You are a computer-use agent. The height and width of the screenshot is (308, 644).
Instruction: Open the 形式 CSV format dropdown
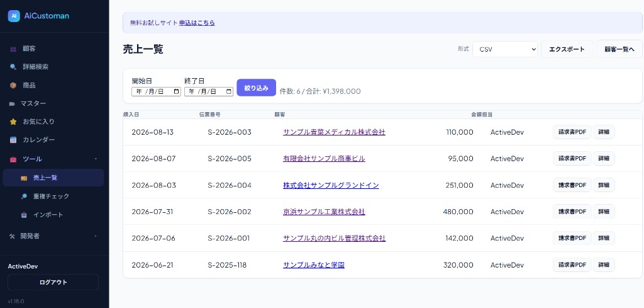tap(505, 49)
